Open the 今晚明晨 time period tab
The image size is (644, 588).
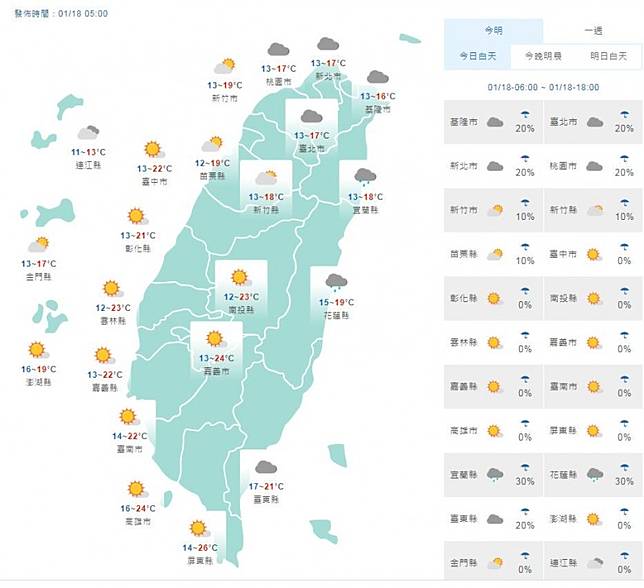click(543, 56)
